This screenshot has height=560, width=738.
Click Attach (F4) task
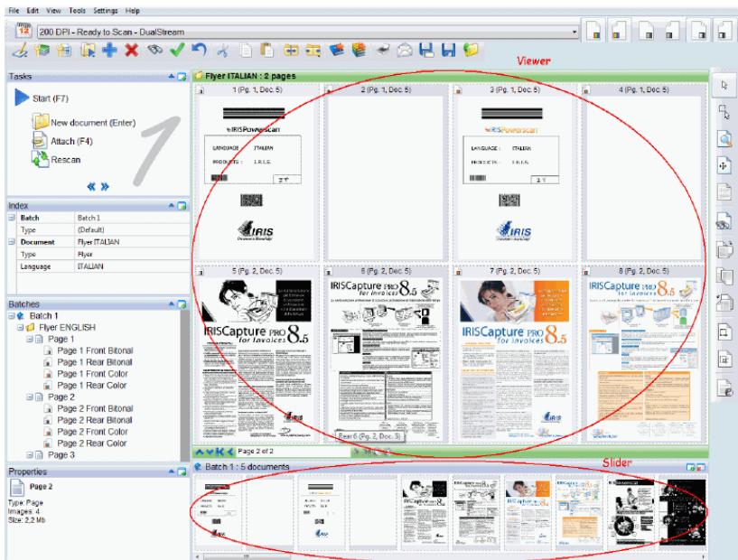coord(62,141)
